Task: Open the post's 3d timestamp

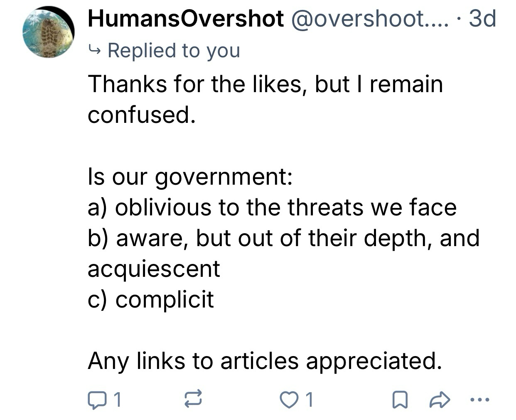Action: pyautogui.click(x=482, y=18)
